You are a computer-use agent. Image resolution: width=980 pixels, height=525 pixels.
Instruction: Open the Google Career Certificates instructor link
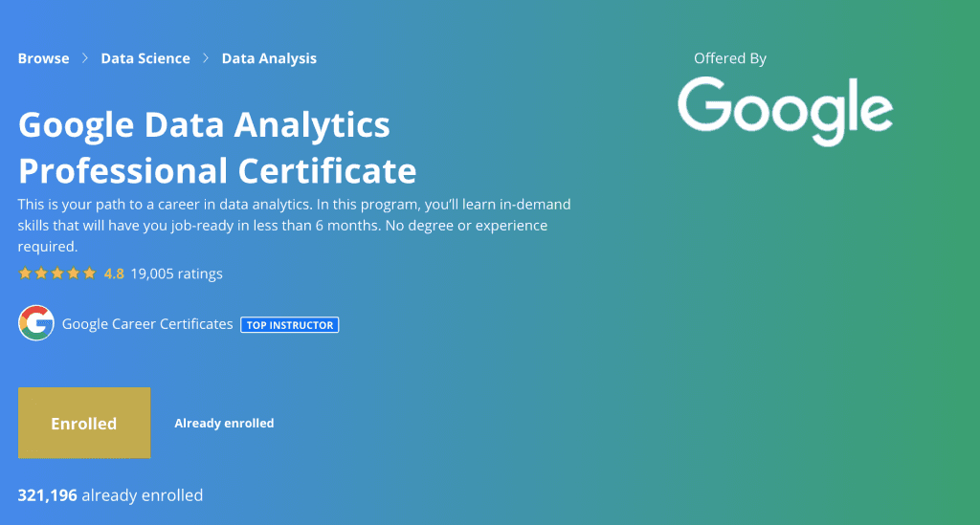[x=146, y=324]
